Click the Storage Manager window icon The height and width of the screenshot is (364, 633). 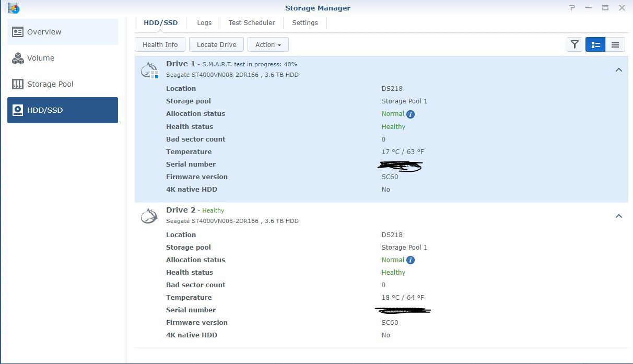pyautogui.click(x=13, y=8)
